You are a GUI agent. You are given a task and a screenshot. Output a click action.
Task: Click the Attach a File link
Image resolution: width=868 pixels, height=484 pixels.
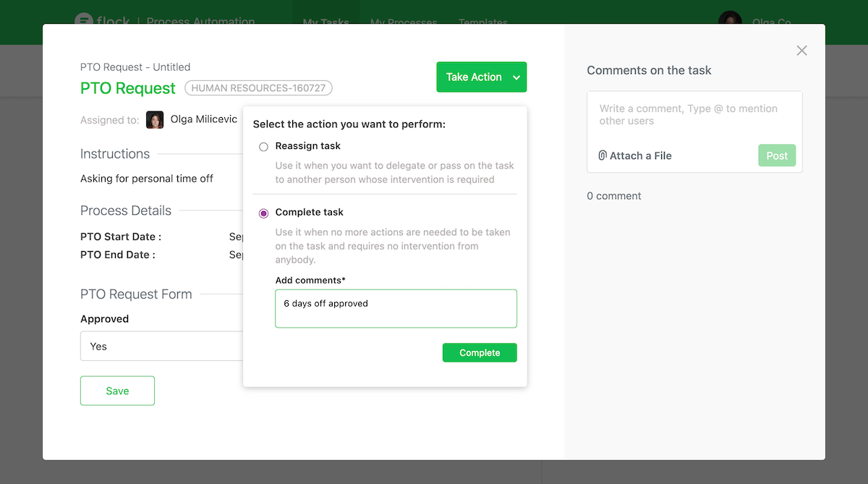(641, 156)
